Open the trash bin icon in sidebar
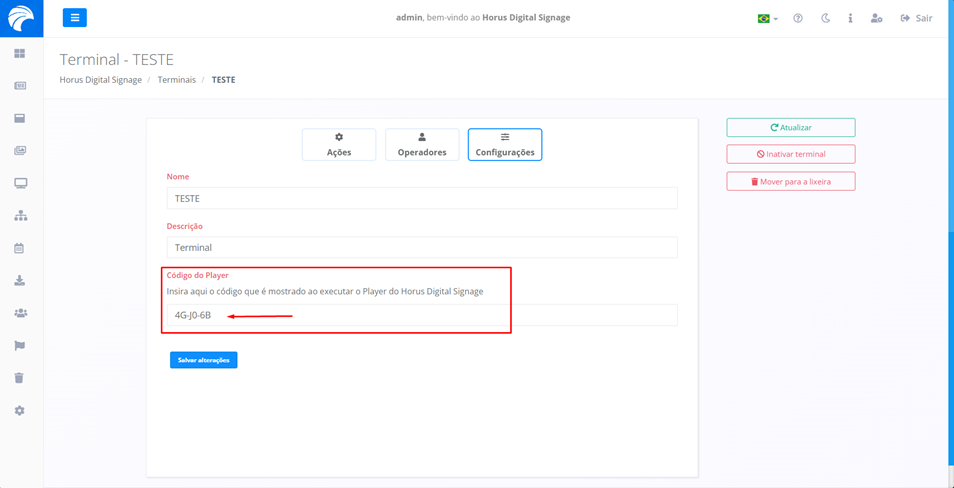The height and width of the screenshot is (488, 954). click(x=20, y=378)
